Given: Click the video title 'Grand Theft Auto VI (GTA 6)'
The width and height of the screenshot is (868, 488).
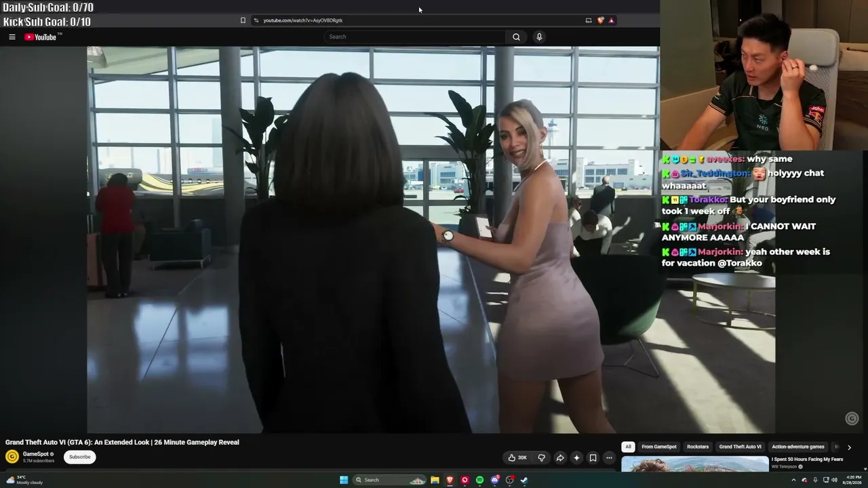Looking at the screenshot, I should 122,443.
